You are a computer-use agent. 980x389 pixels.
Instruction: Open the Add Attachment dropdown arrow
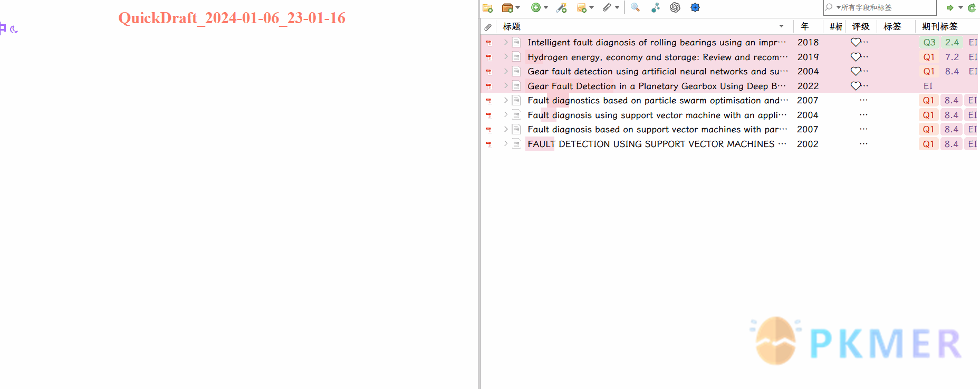[617, 8]
